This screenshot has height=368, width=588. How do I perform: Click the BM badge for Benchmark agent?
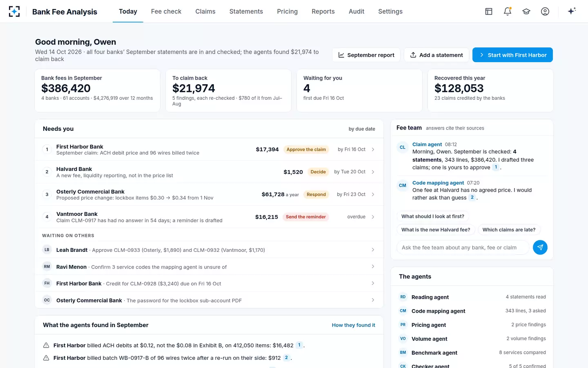point(403,352)
